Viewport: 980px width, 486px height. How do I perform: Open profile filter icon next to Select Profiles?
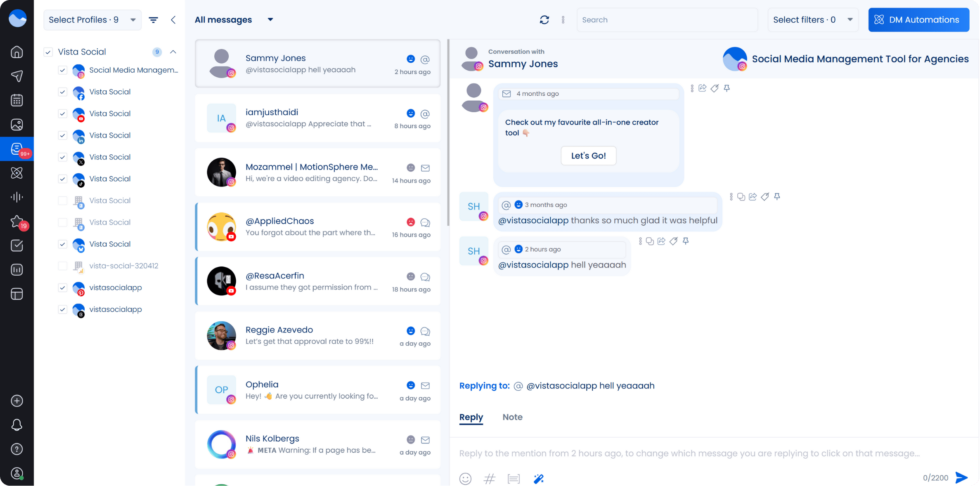coord(153,20)
